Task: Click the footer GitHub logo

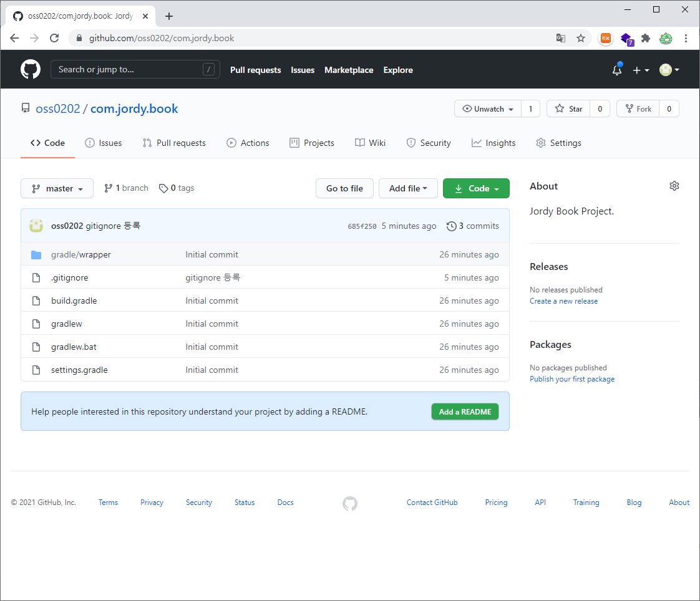Action: [x=350, y=503]
